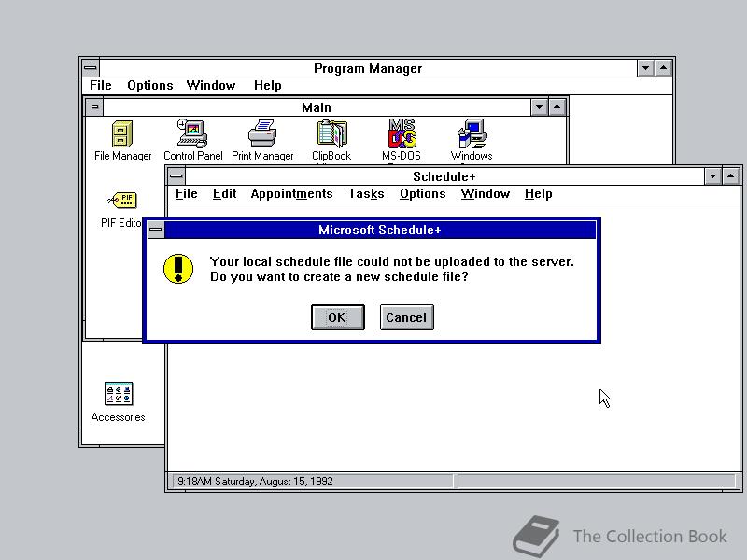Viewport: 747px width, 560px height.
Task: Click Cancel in Microsoft Schedule+ dialog
Action: [407, 317]
